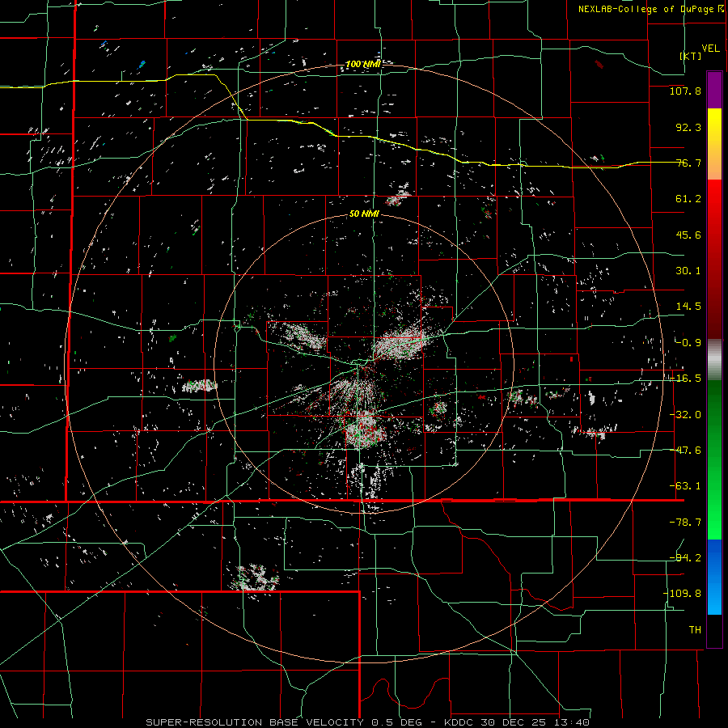Click the 92.3 legend value

688,127
